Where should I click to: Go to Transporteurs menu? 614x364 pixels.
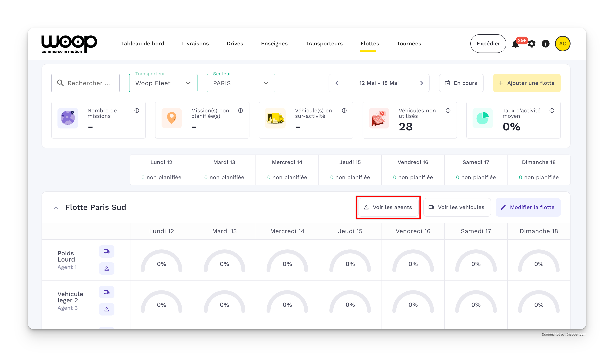pyautogui.click(x=324, y=44)
